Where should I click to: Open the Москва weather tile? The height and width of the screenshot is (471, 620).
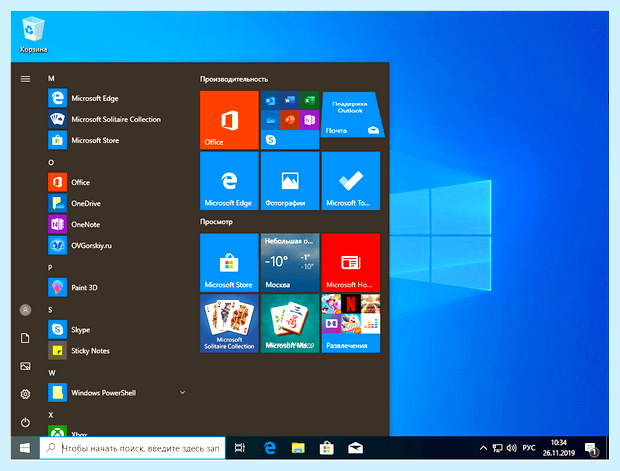tap(290, 263)
